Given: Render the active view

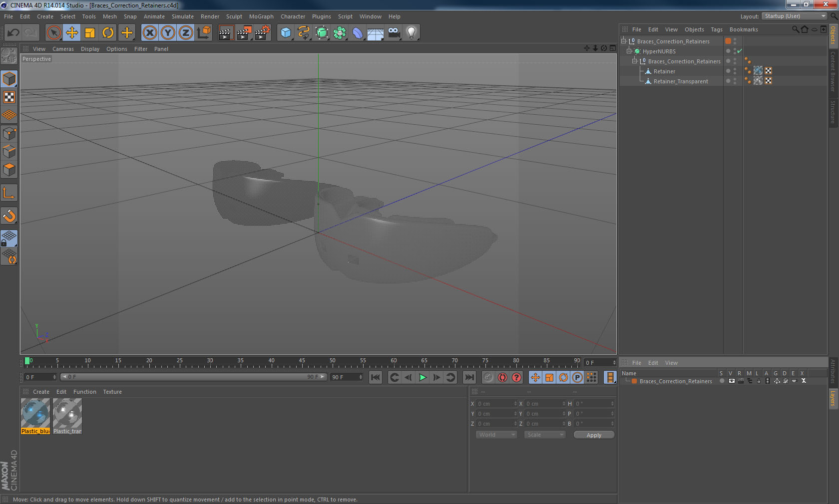Looking at the screenshot, I should pos(226,33).
